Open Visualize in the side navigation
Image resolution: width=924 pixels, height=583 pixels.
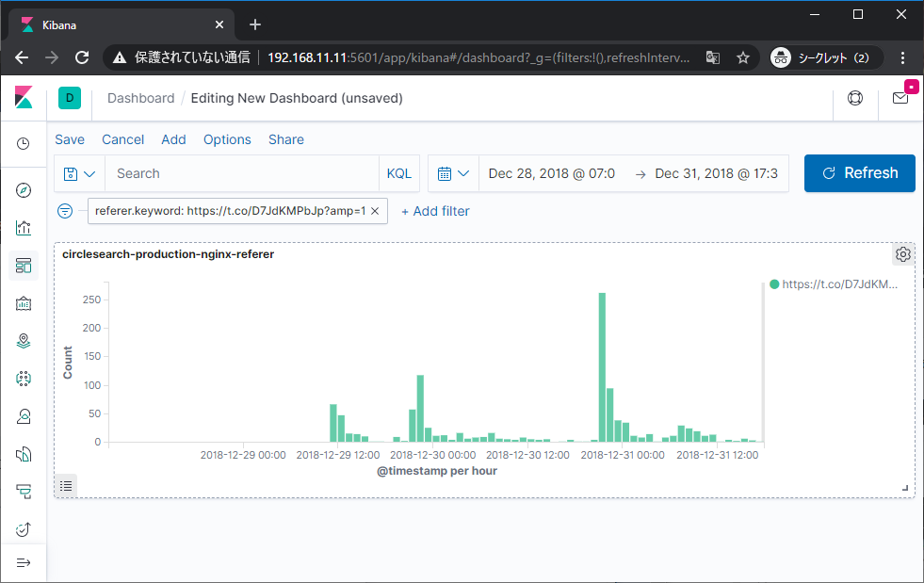click(x=24, y=228)
